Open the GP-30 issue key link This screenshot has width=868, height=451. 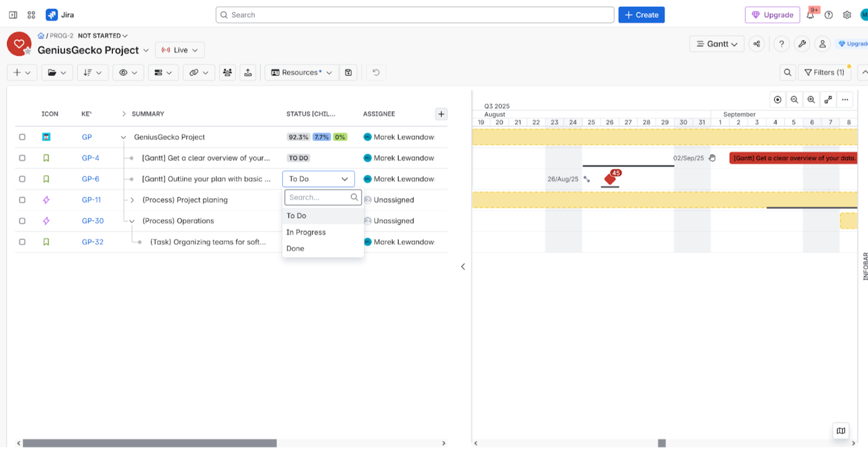(x=93, y=221)
